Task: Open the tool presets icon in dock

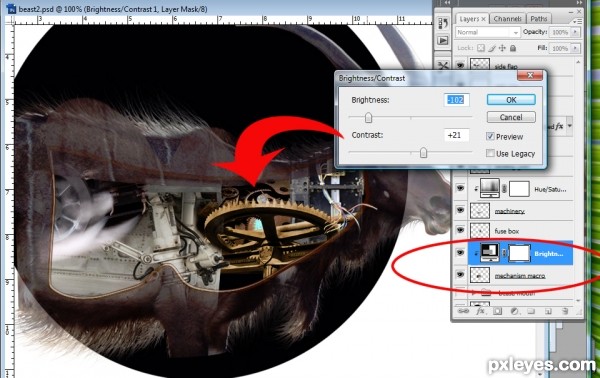Action: coord(443,66)
